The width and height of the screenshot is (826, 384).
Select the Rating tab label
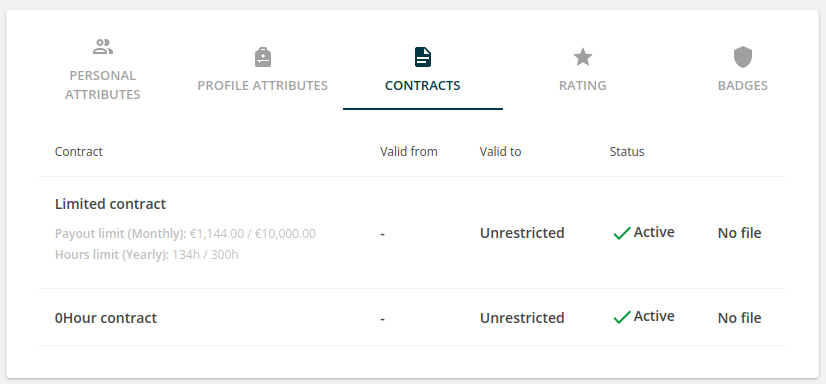[x=583, y=85]
